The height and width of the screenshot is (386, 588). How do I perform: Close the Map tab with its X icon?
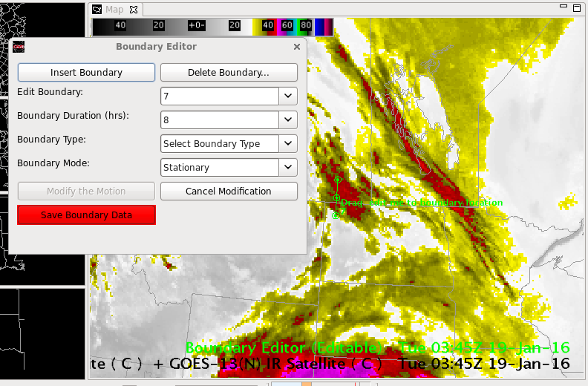coord(134,10)
